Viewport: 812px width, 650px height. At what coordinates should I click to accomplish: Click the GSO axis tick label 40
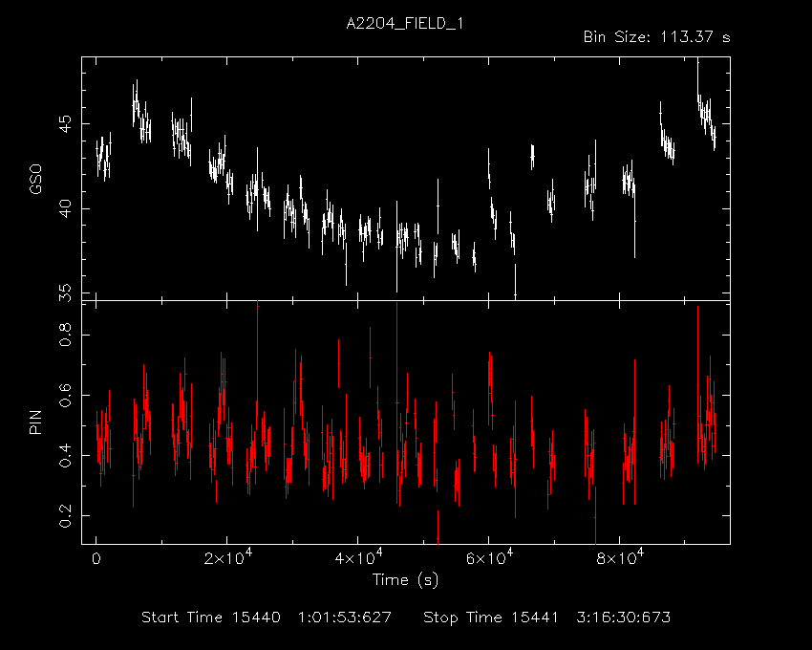pyautogui.click(x=65, y=209)
